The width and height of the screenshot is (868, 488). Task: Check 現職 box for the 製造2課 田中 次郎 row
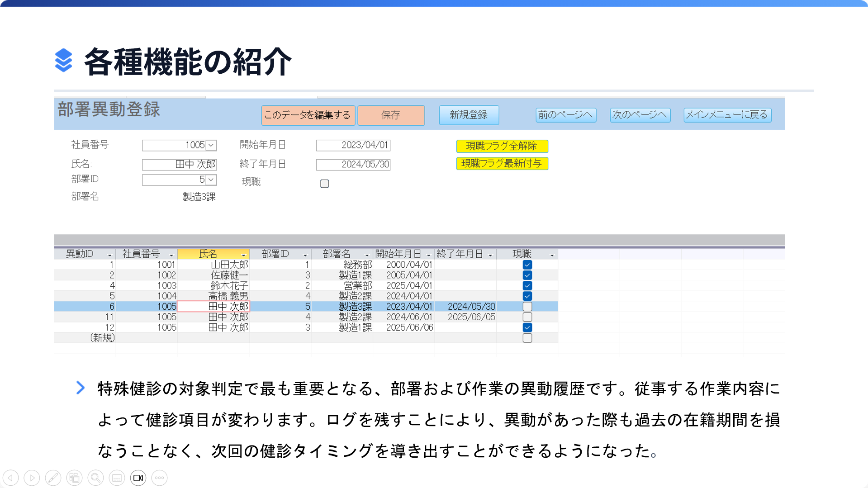point(527,317)
